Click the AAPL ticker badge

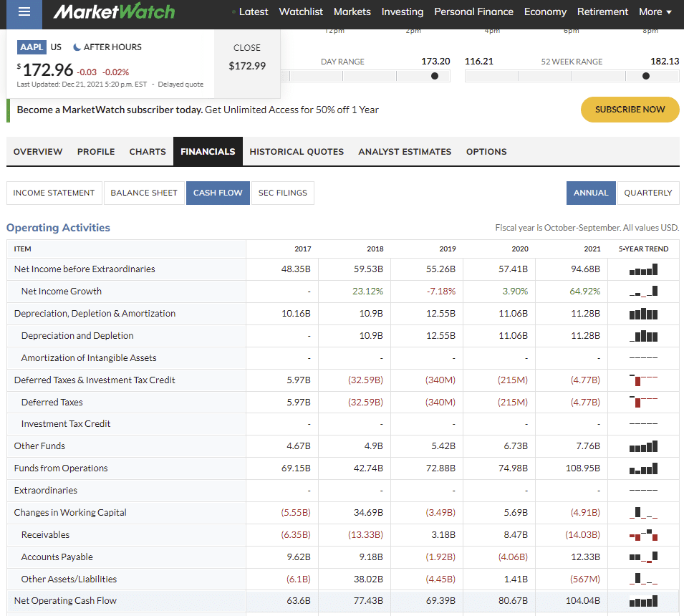pyautogui.click(x=32, y=47)
